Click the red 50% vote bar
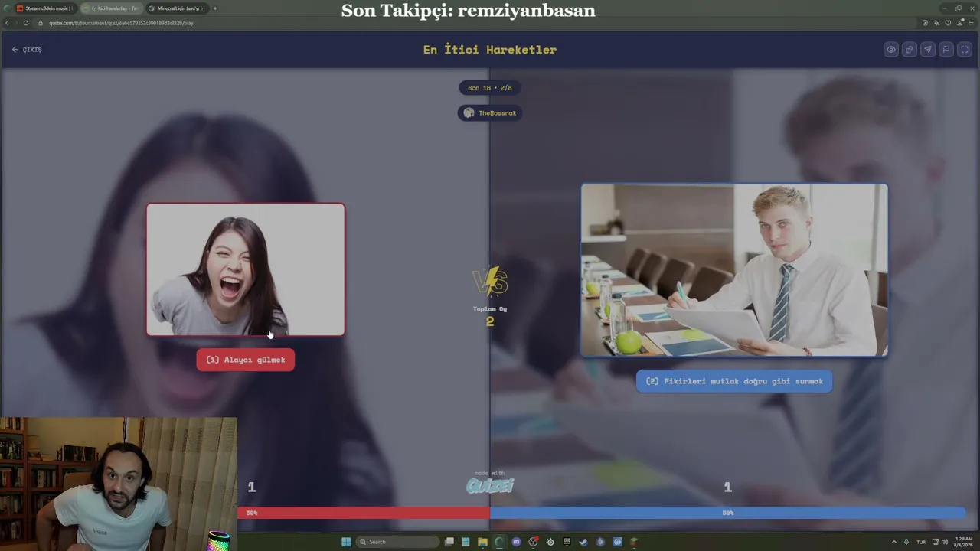Viewport: 980px width, 551px height. point(364,513)
